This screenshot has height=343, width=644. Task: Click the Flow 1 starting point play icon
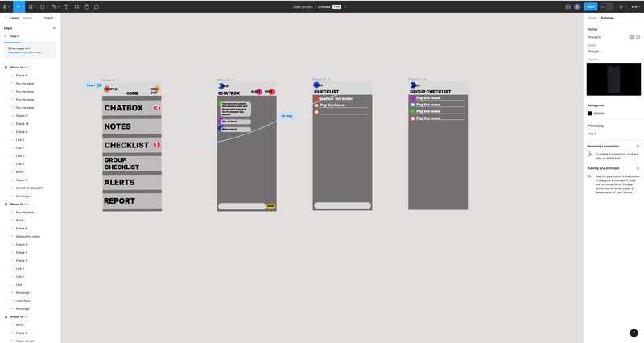click(99, 85)
